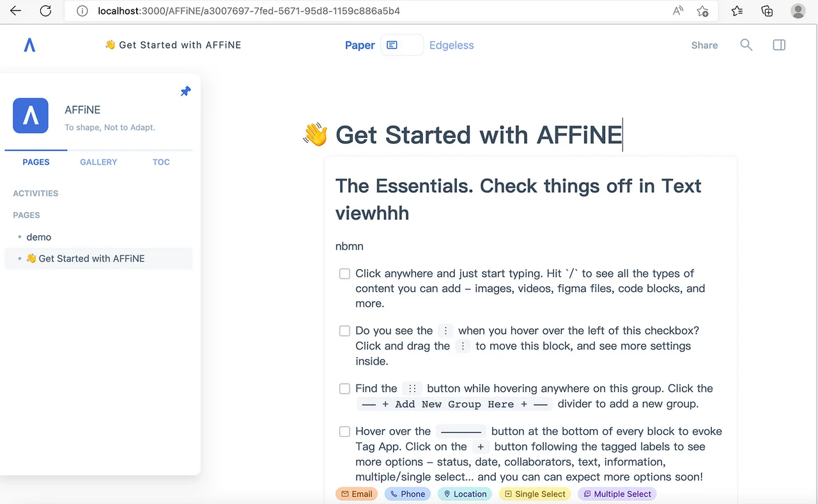Click the Location tag

point(465,494)
